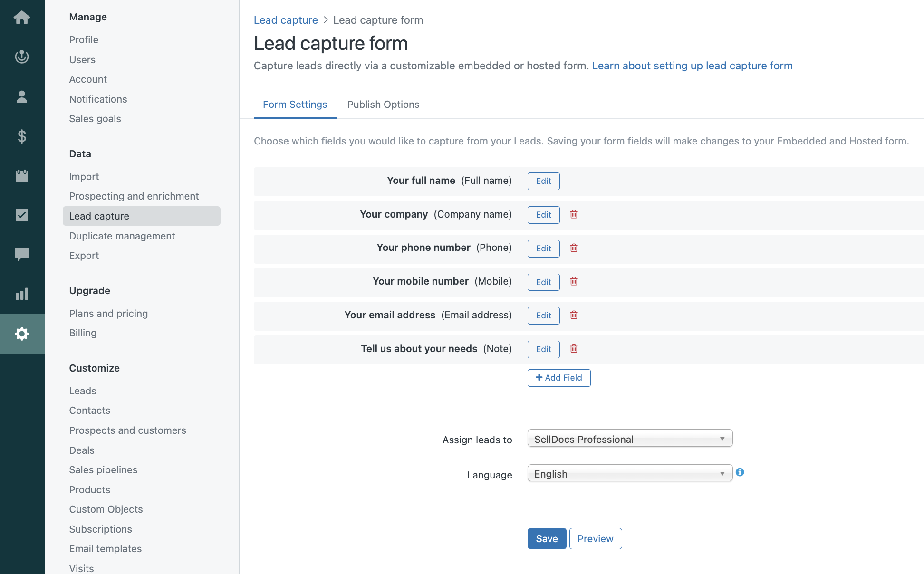Save the lead capture form
Screen dimensions: 924x574
(547, 538)
